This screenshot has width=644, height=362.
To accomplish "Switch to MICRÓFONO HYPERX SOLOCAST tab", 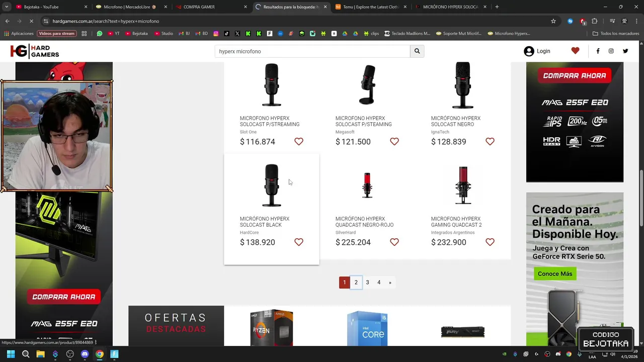I will coord(451,7).
